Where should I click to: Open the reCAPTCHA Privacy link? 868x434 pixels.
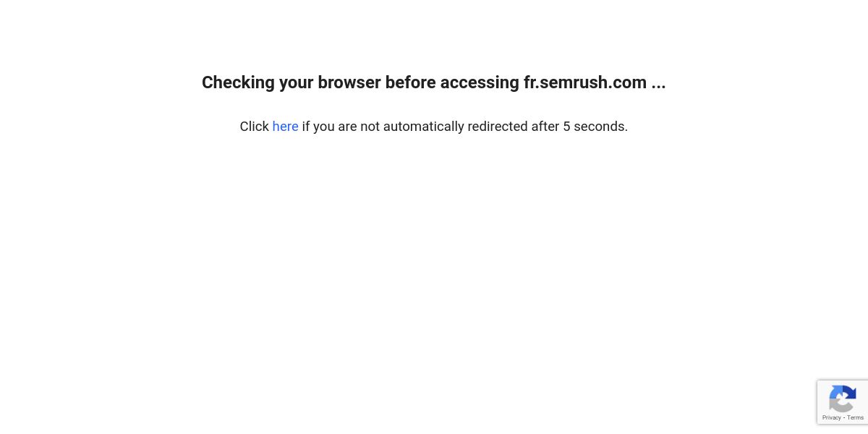(832, 418)
